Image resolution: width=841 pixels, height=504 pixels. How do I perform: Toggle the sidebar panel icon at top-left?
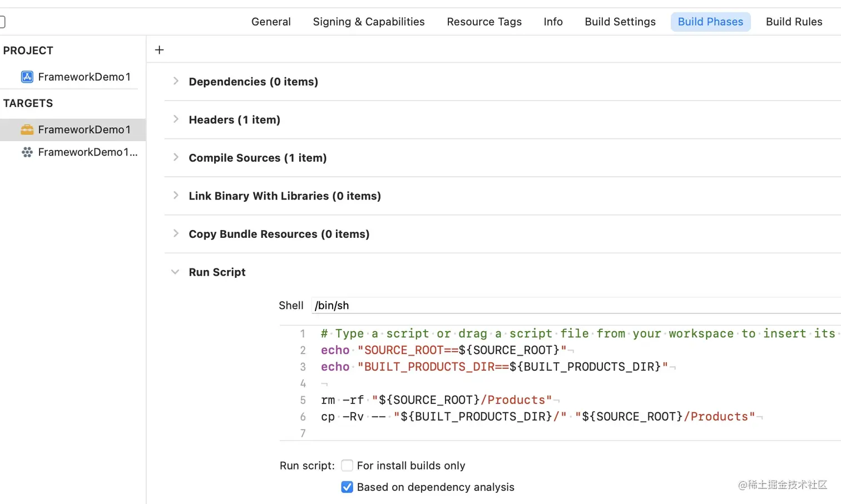pyautogui.click(x=2, y=22)
